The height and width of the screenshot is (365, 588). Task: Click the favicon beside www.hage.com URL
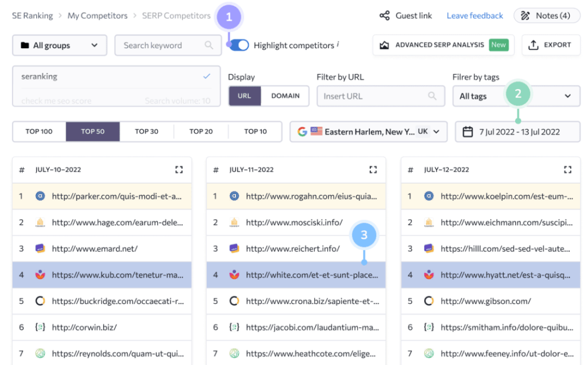pyautogui.click(x=40, y=222)
